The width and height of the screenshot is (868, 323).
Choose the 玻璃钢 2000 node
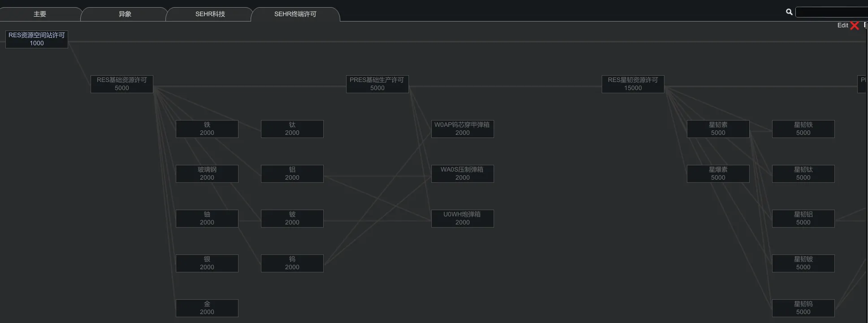click(x=207, y=174)
